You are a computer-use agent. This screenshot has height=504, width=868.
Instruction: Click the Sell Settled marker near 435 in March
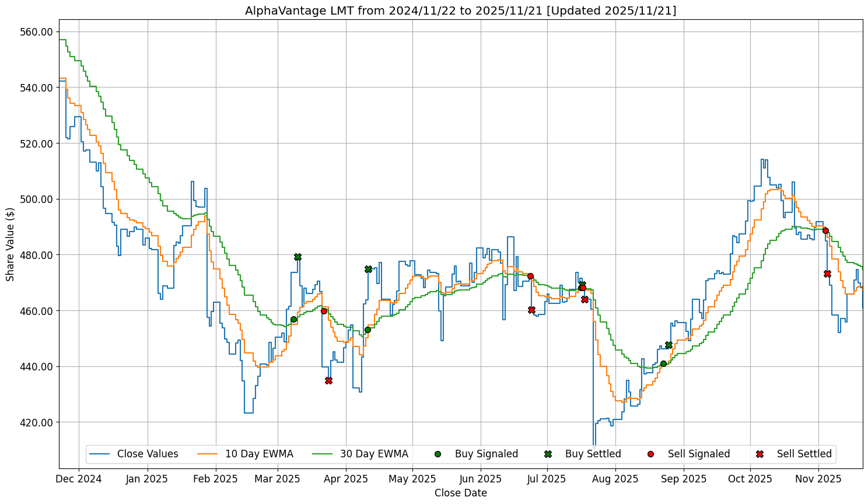click(328, 380)
